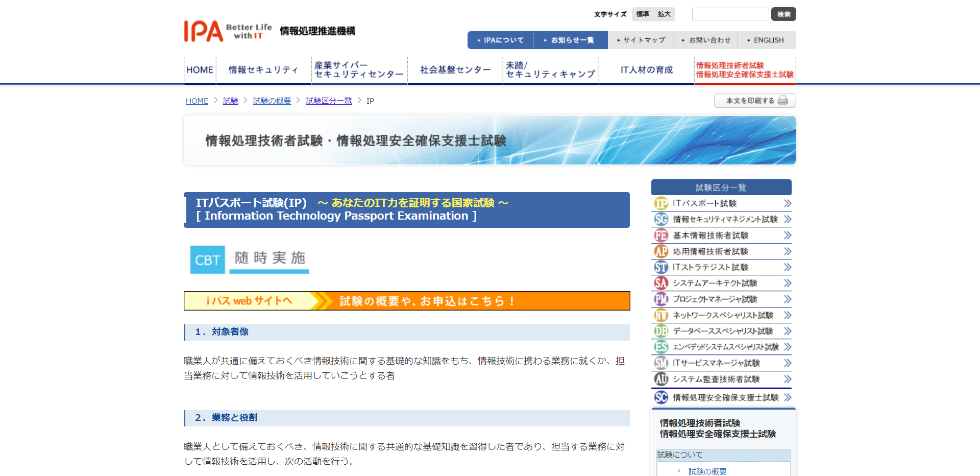
Task: Click the AP badge icon for 応用情報技術者試験
Action: (x=661, y=251)
